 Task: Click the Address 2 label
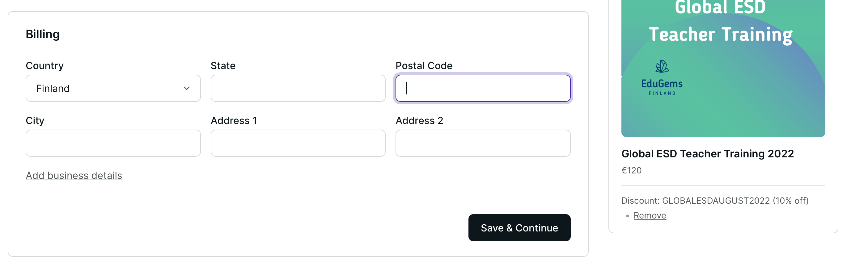(419, 121)
